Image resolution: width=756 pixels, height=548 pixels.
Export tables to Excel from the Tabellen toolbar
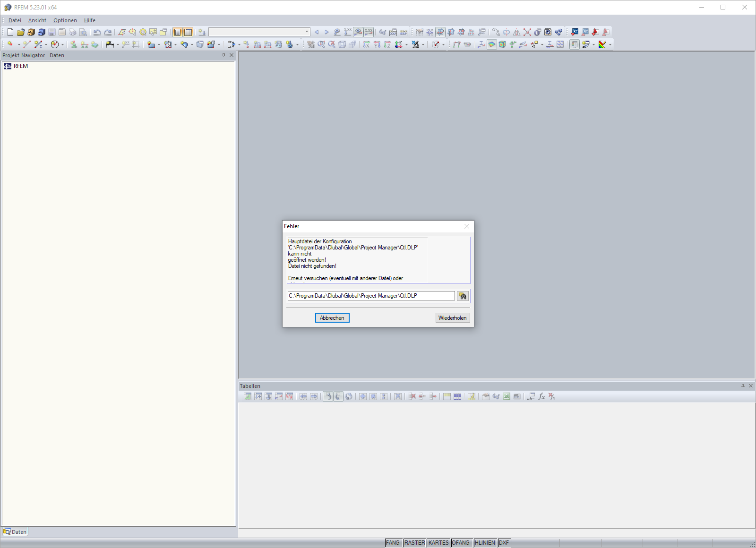506,396
